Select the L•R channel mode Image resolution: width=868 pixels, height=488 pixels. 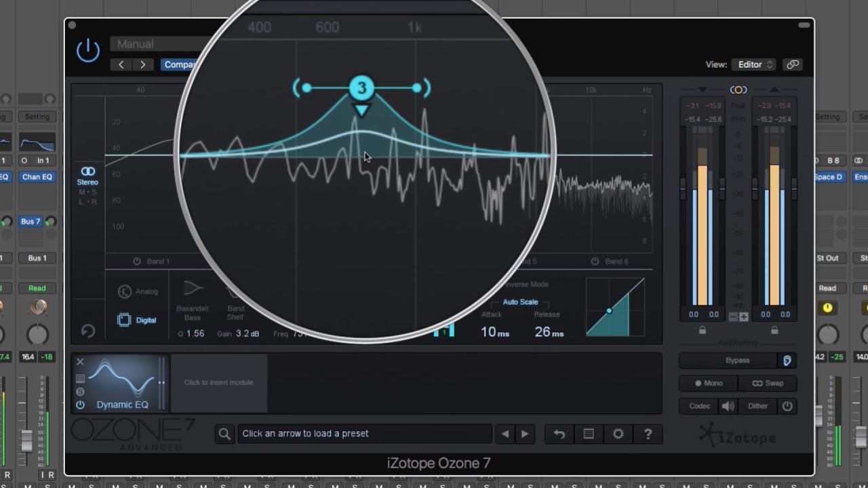point(87,201)
